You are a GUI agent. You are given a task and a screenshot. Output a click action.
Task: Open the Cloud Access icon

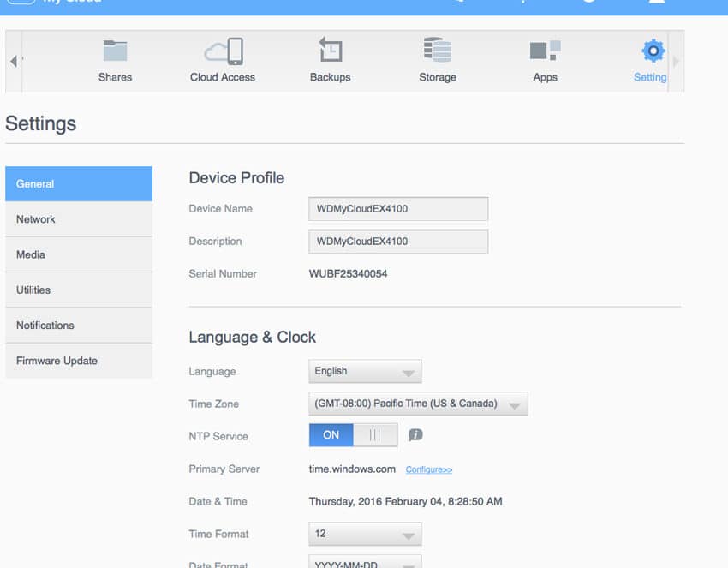(224, 51)
